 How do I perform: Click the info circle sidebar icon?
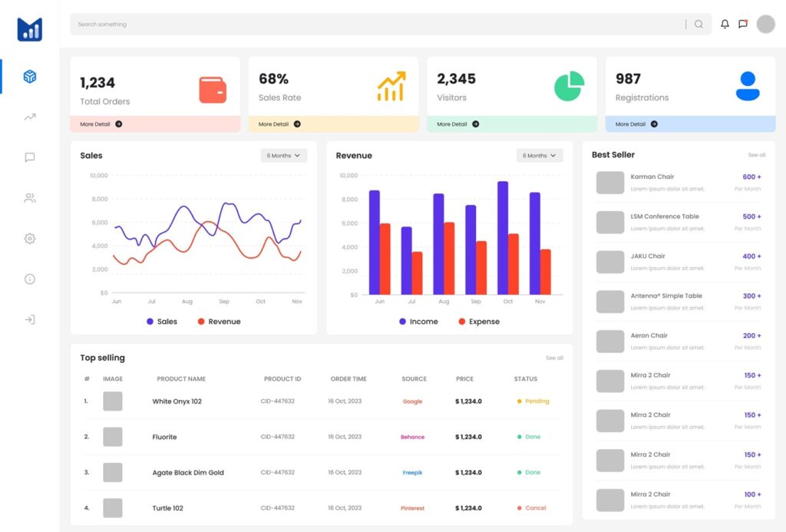point(30,279)
